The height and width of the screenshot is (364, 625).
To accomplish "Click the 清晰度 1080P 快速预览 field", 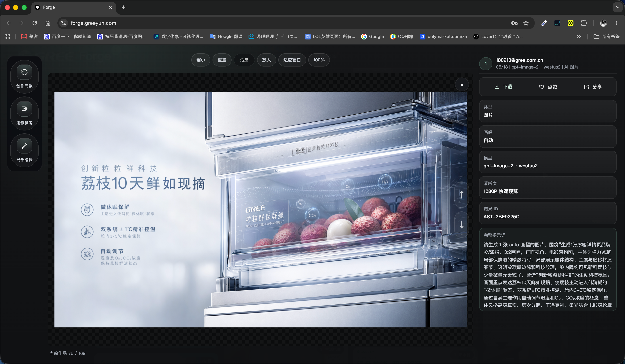I will tap(548, 188).
